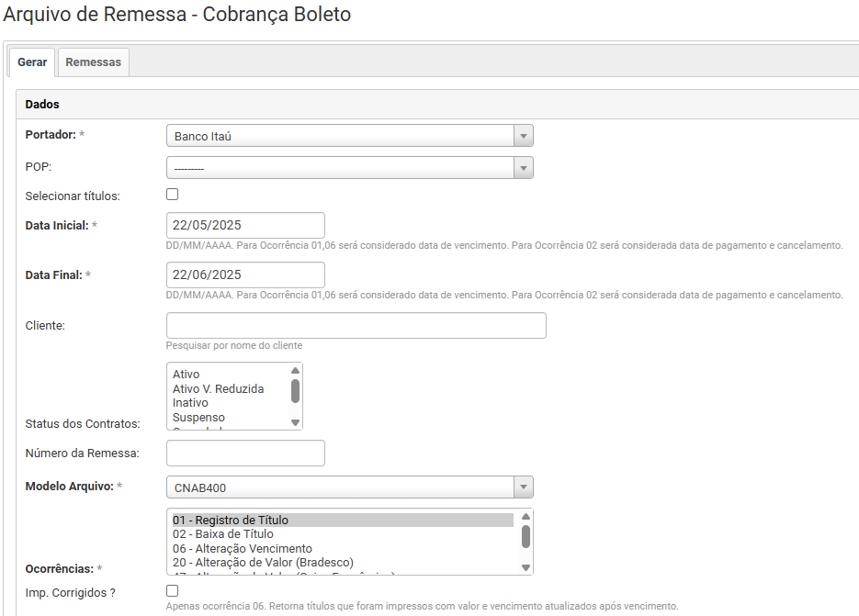859x616 pixels.
Task: Click the Número da Remessa input field
Action: pyautogui.click(x=245, y=453)
